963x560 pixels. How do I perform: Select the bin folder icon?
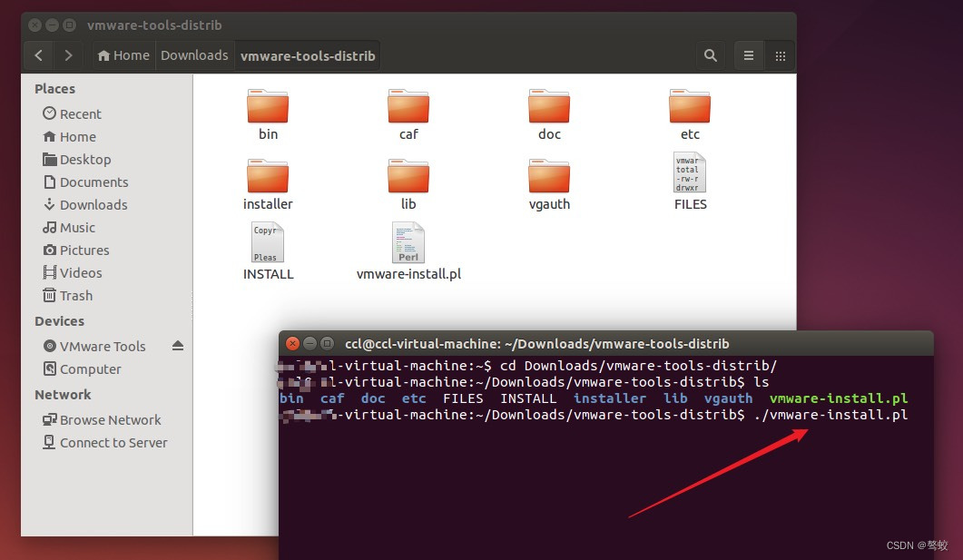268,106
